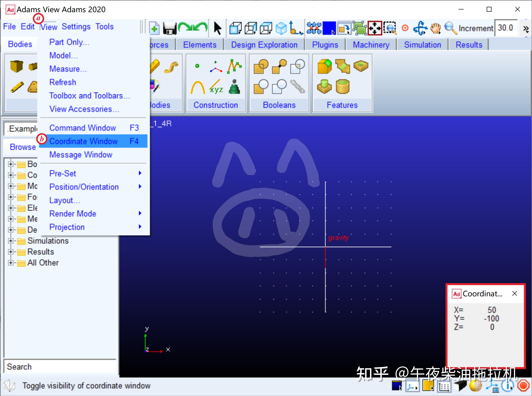
Task: Click the info icon in status bar
Action: [x=507, y=386]
